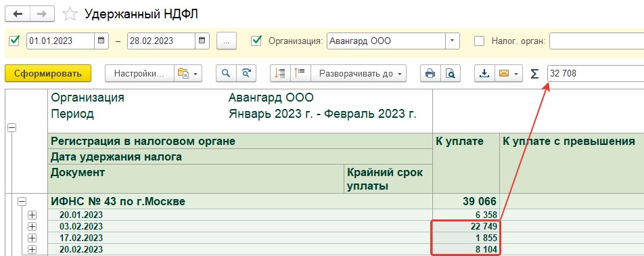Click the collapse all groups icon

tap(300, 73)
